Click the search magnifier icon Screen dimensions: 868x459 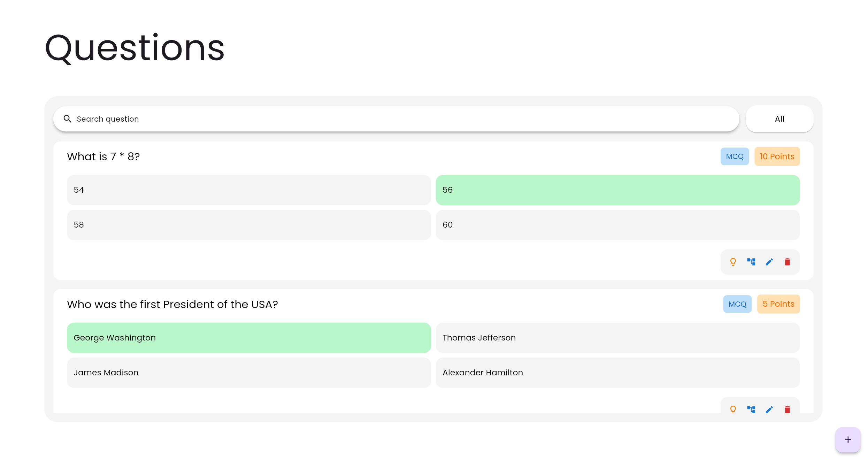(x=68, y=119)
